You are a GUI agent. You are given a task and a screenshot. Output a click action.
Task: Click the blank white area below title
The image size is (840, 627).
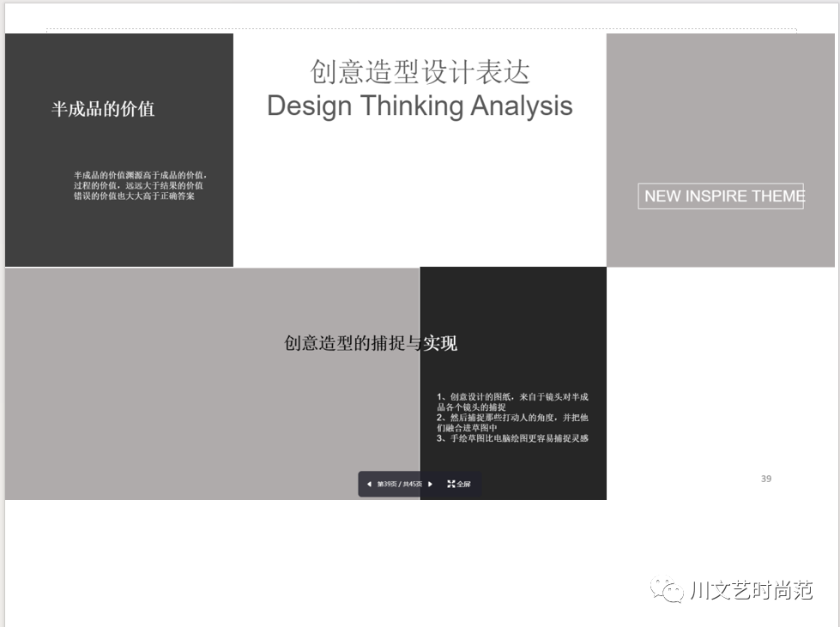point(420,197)
